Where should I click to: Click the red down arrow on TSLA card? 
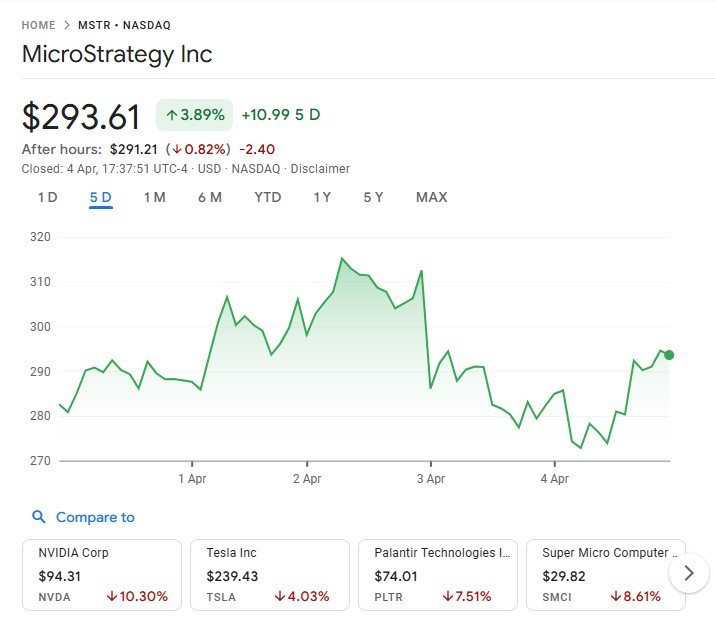(x=280, y=597)
